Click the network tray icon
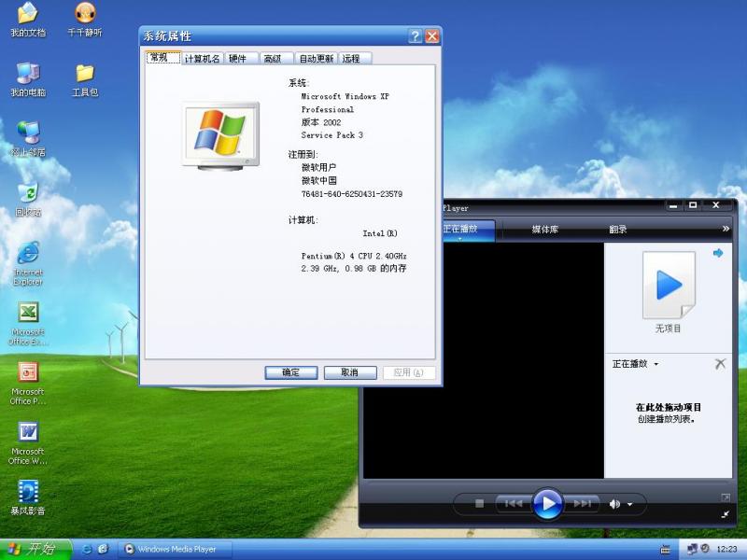Image resolution: width=747 pixels, height=560 pixels. pos(692,549)
